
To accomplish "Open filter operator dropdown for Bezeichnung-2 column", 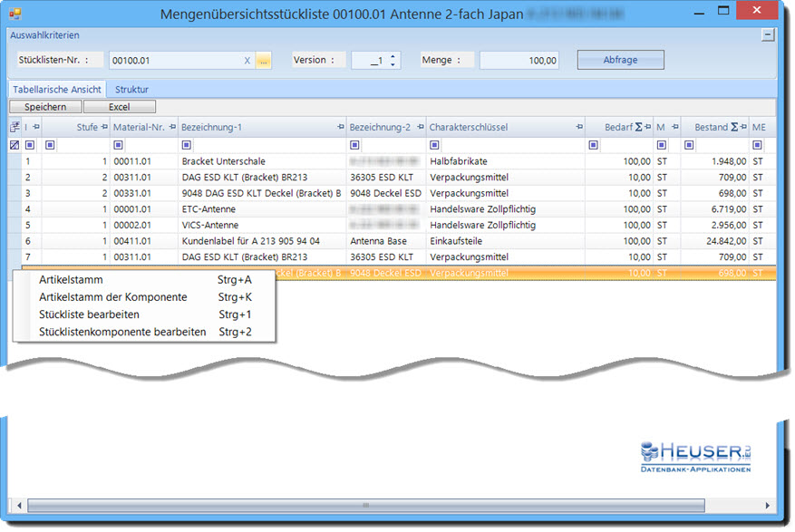I will tap(355, 145).
